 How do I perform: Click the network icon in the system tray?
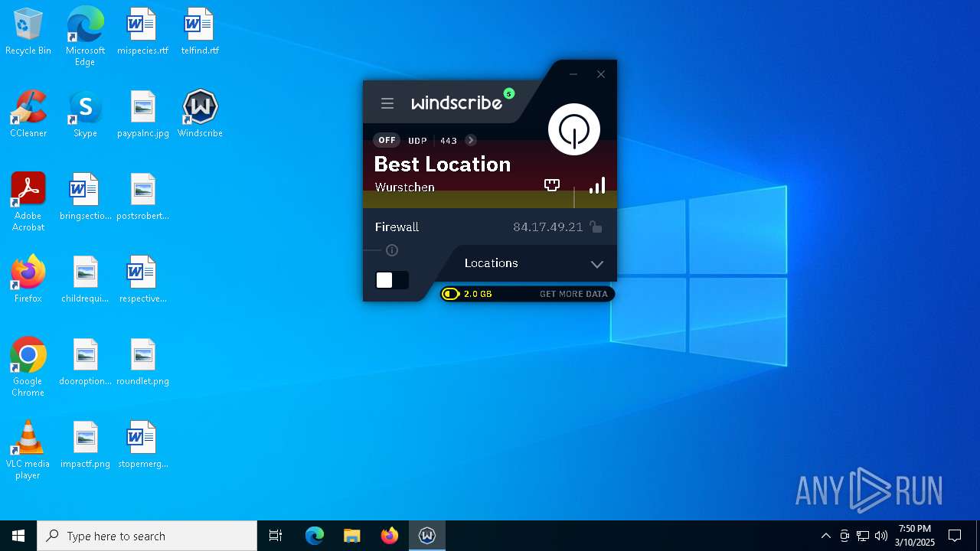tap(863, 536)
